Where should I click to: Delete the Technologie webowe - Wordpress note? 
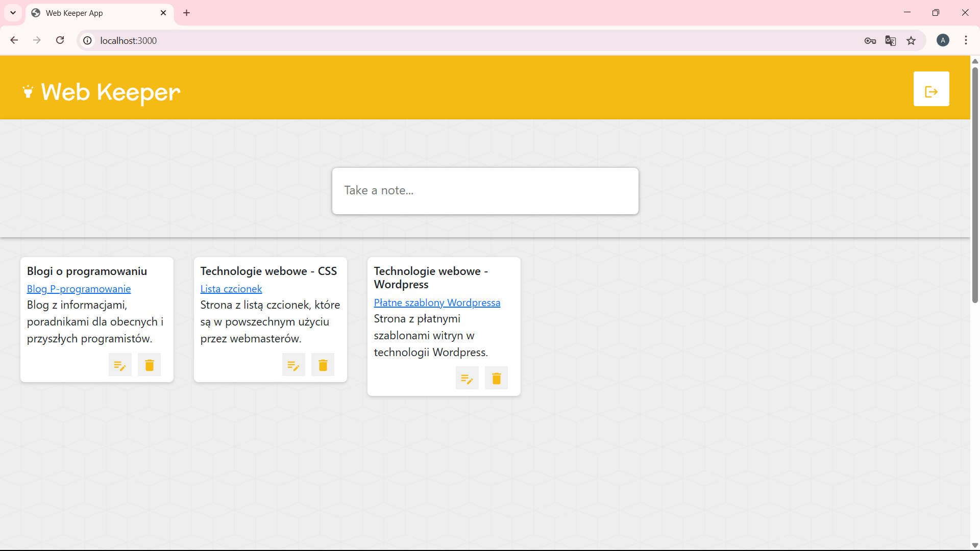pos(496,379)
